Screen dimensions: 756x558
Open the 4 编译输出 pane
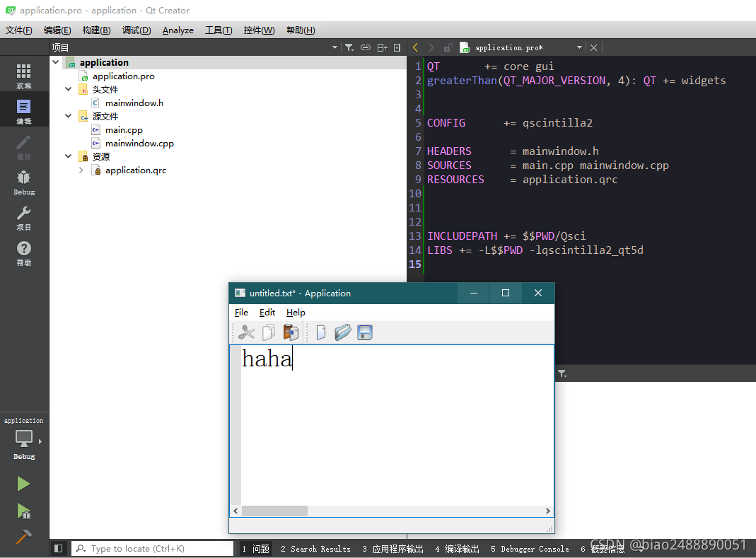click(x=458, y=549)
